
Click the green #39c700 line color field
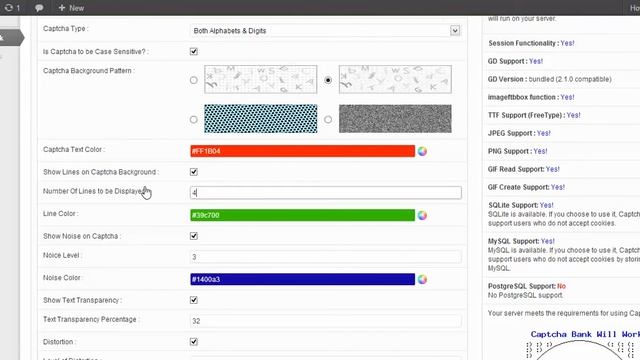(302, 215)
